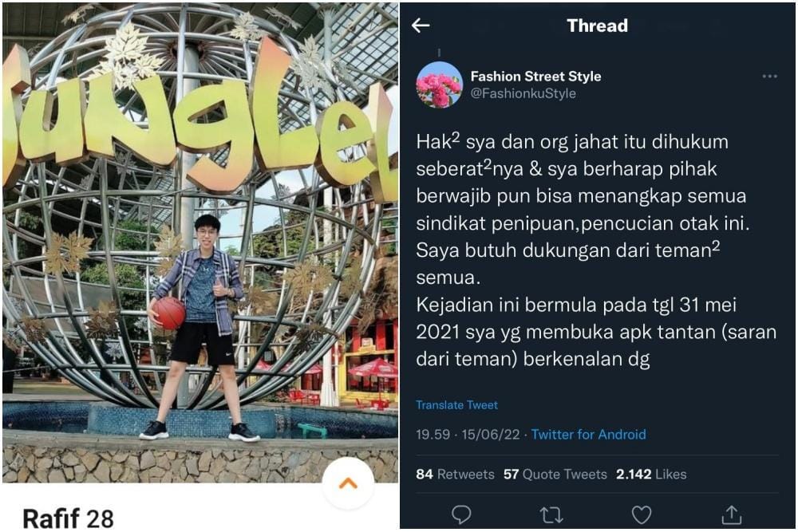798x532 pixels.
Task: Open the Fashion Street Style display name
Action: point(535,77)
